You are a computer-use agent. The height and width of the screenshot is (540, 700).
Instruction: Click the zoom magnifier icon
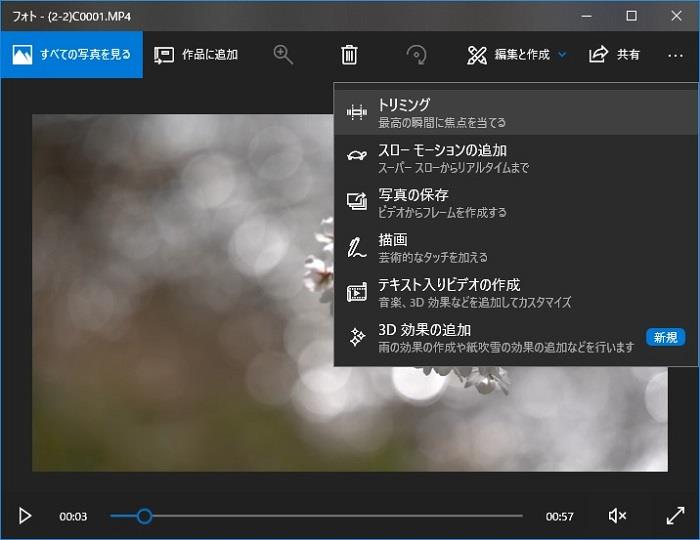pyautogui.click(x=283, y=55)
